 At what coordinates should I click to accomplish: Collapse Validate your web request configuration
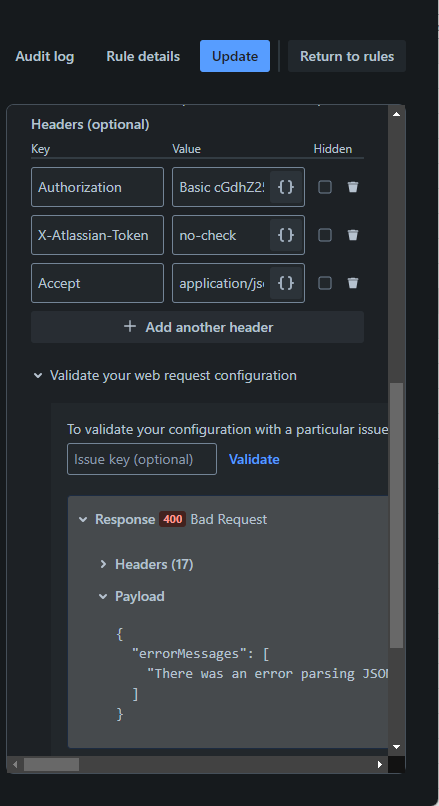tap(38, 376)
